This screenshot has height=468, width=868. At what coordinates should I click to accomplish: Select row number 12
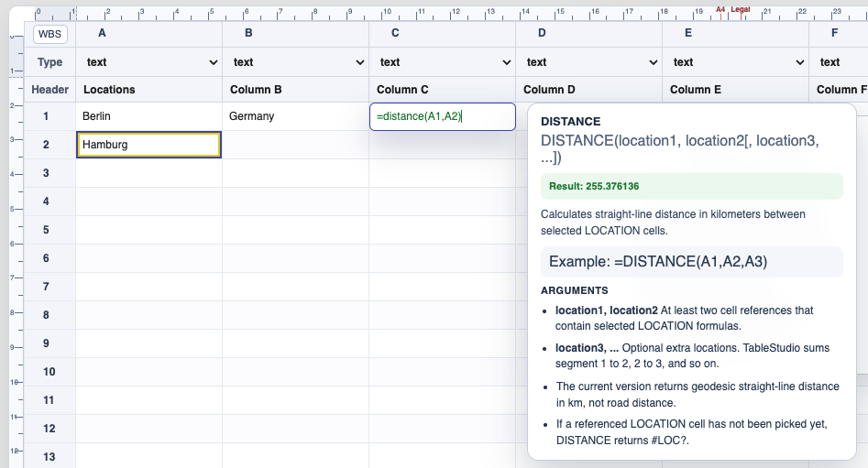[49, 429]
